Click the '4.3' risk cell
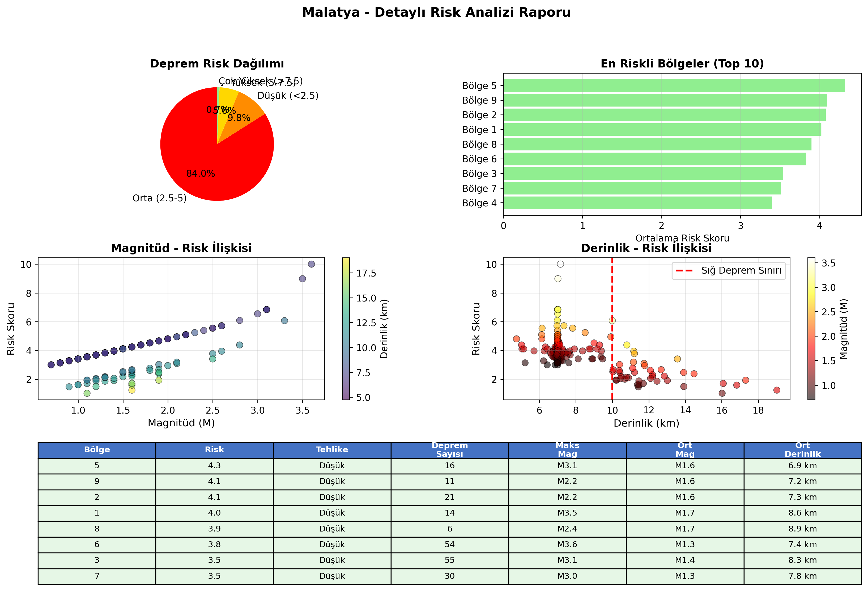 pos(214,466)
